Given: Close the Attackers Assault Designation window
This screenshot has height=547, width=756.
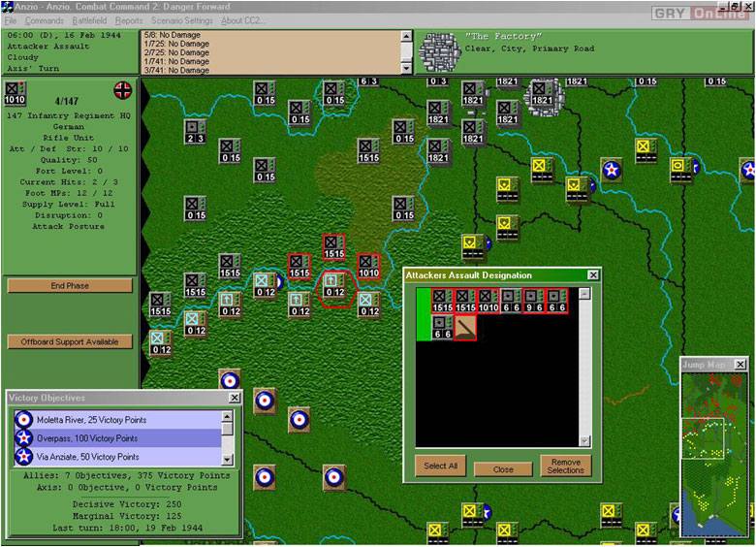Looking at the screenshot, I should tap(593, 274).
